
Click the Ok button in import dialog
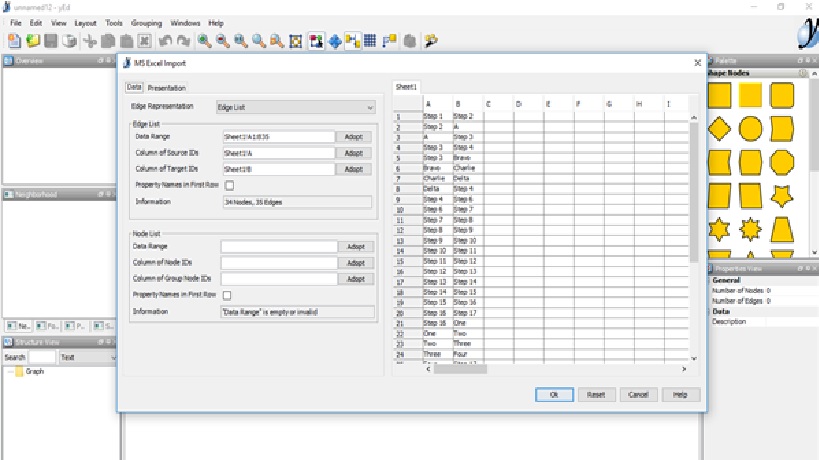[553, 395]
